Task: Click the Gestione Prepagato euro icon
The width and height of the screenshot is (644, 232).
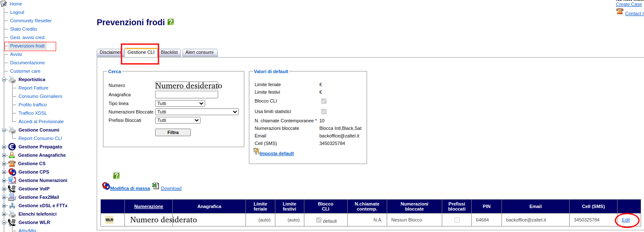Action: coord(12,147)
